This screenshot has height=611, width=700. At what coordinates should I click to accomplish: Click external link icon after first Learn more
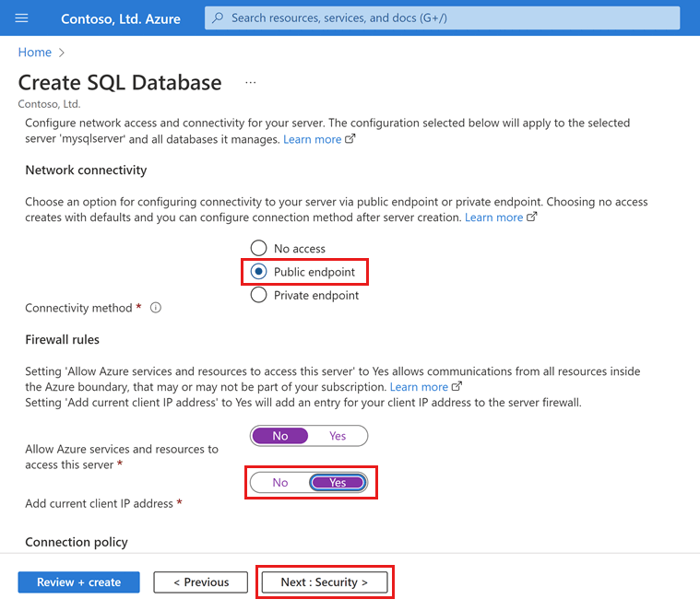tap(350, 139)
